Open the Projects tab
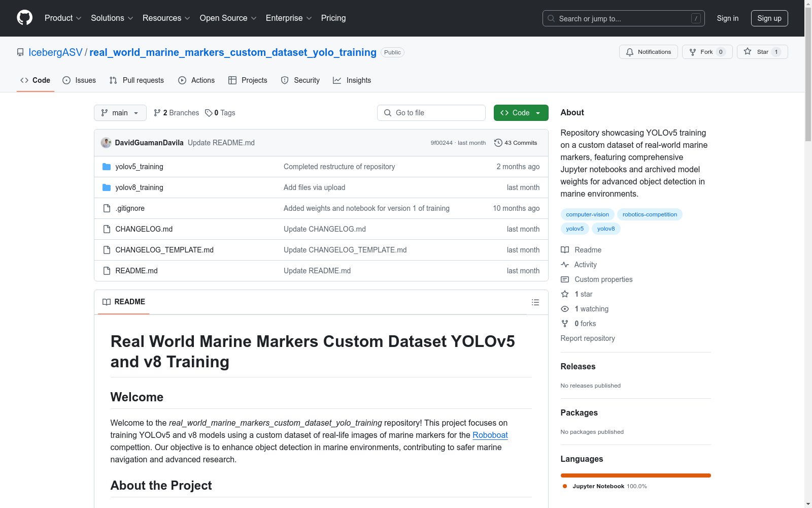The height and width of the screenshot is (508, 812). coord(248,80)
